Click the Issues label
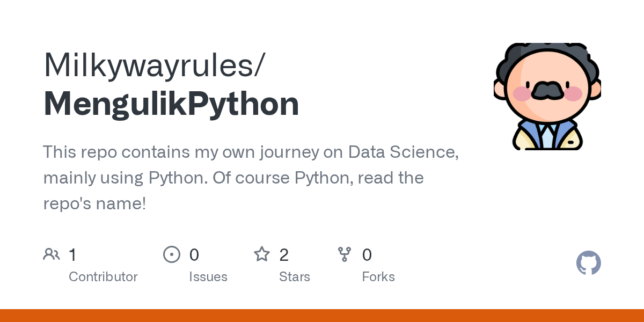 tap(208, 277)
